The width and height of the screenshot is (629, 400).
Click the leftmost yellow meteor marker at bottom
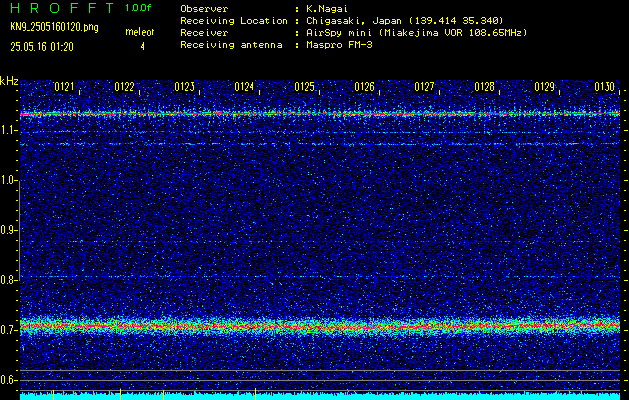[x=53, y=394]
